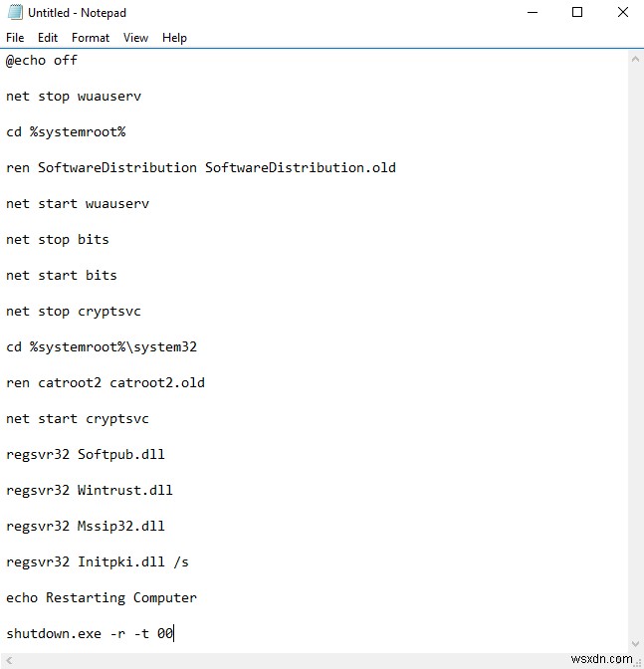Click the 'ren catroot2 catroot2.old' line
This screenshot has width=644, height=669.
click(x=106, y=382)
